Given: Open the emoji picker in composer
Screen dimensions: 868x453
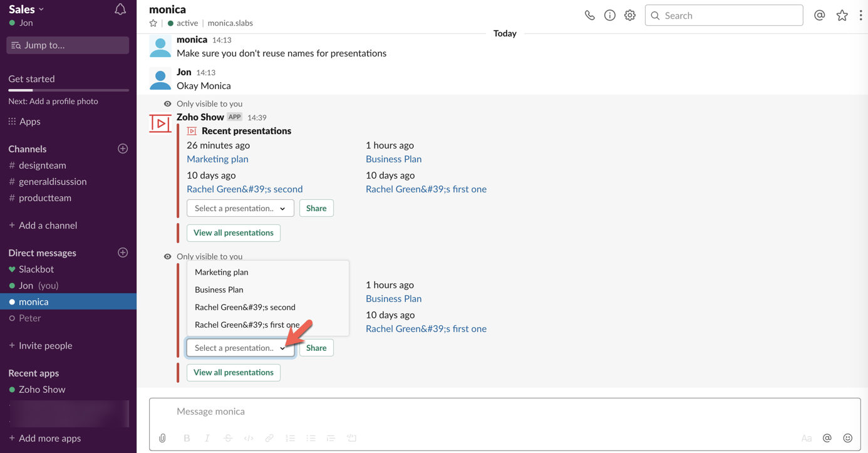Looking at the screenshot, I should point(847,438).
